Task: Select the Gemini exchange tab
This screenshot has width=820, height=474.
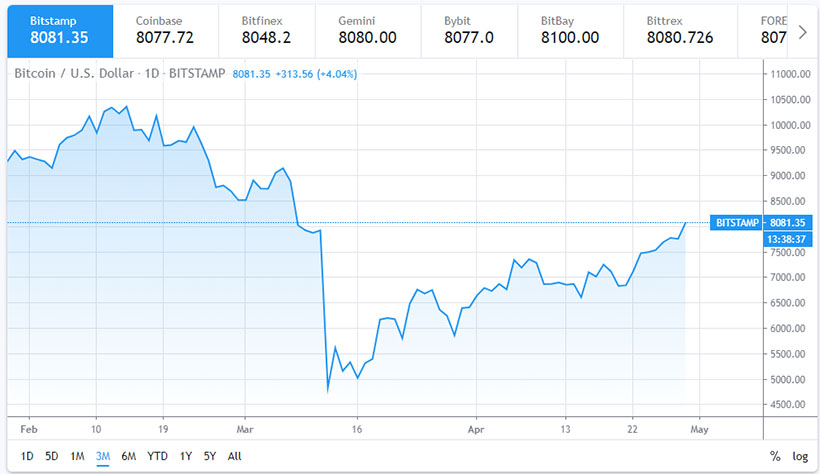Action: [x=366, y=30]
